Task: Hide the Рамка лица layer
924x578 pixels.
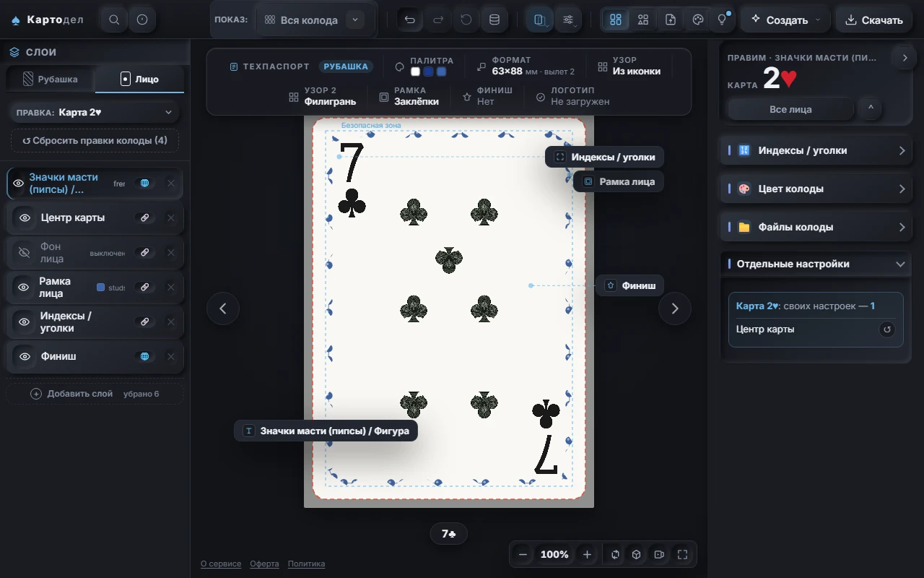Action: tap(24, 287)
